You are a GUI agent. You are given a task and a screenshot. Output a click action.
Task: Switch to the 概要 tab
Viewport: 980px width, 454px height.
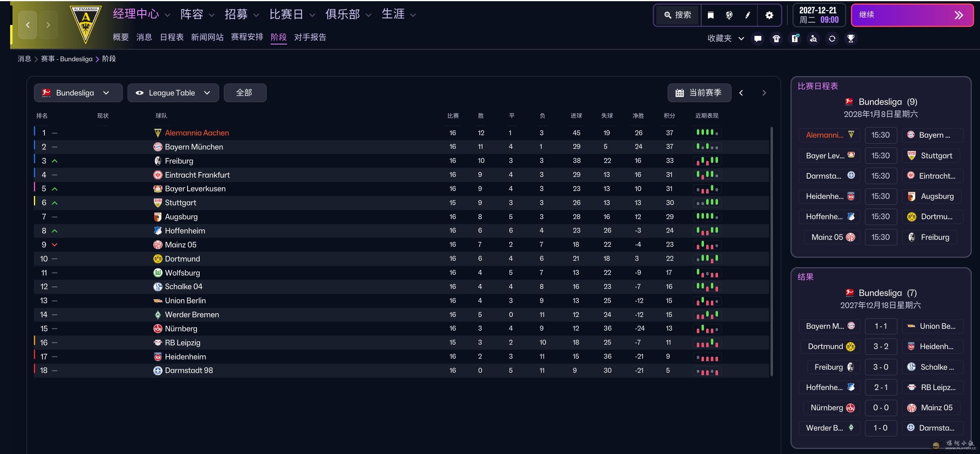pyautogui.click(x=121, y=37)
